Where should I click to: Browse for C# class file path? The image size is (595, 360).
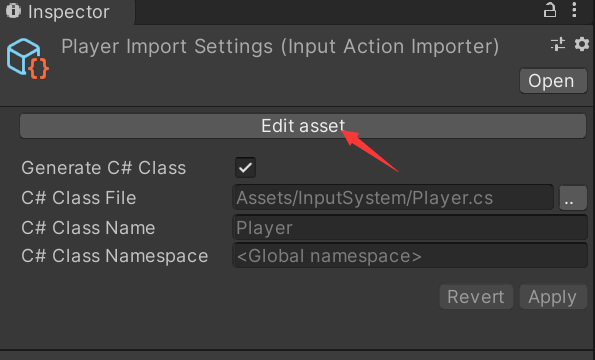point(573,198)
